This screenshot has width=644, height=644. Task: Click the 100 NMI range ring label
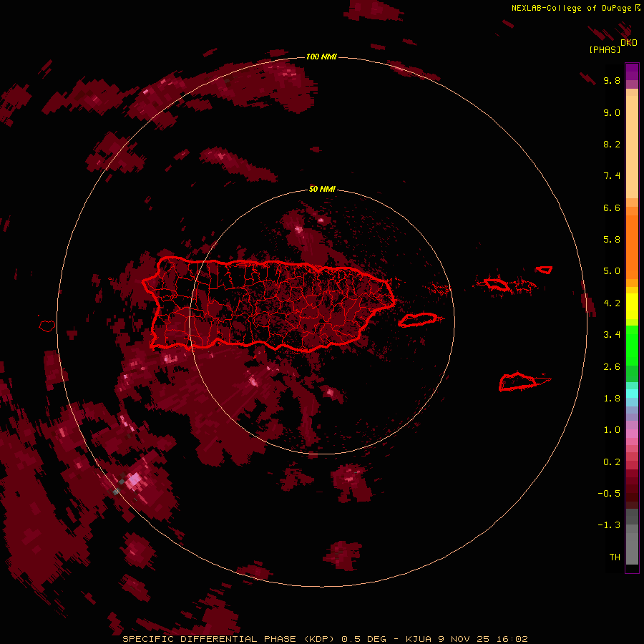pos(321,57)
